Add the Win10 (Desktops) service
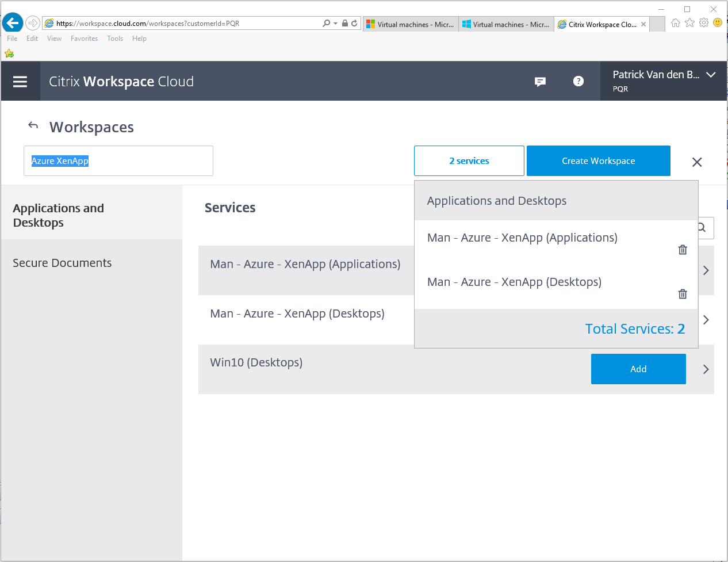This screenshot has height=562, width=728. 638,369
